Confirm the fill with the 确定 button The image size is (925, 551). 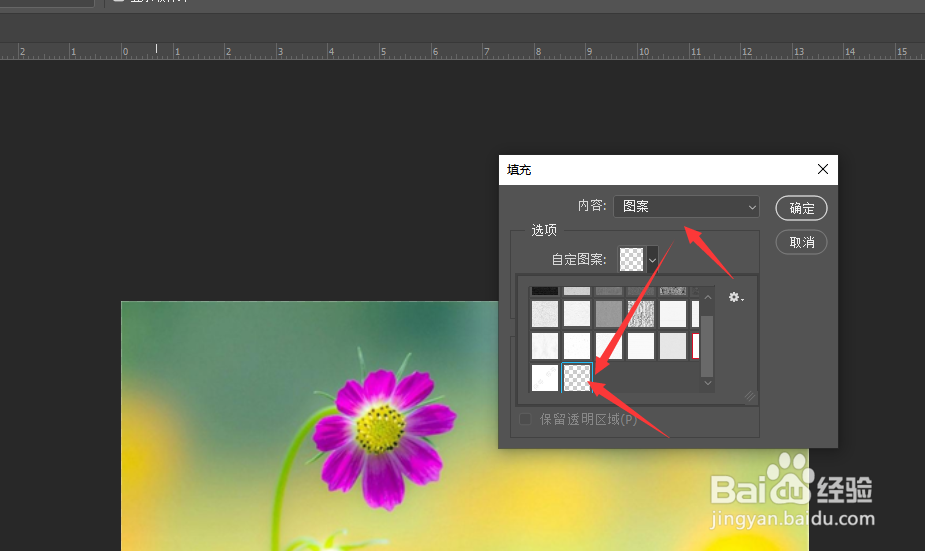tap(801, 208)
